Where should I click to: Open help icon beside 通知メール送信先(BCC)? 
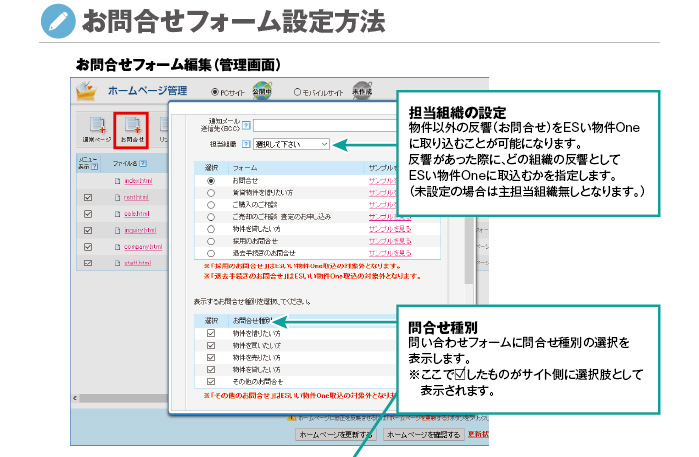coord(246,125)
